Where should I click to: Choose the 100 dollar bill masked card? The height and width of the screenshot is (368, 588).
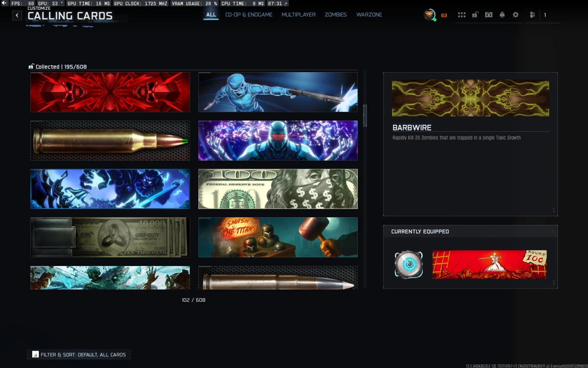278,189
